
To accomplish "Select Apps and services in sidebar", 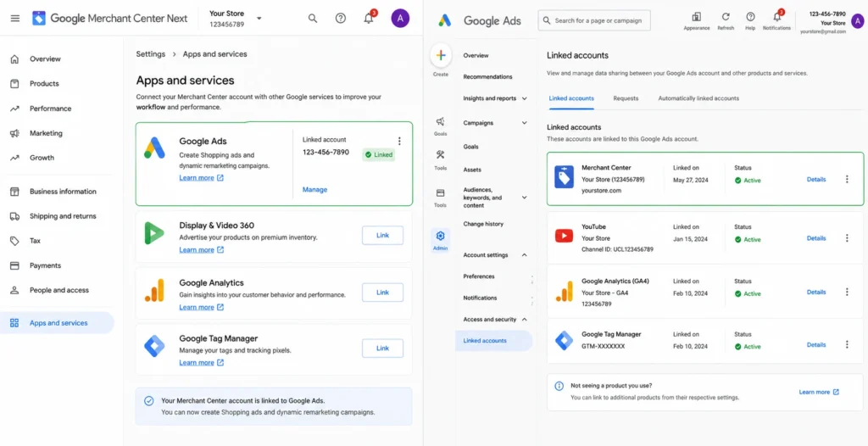I will pyautogui.click(x=57, y=322).
